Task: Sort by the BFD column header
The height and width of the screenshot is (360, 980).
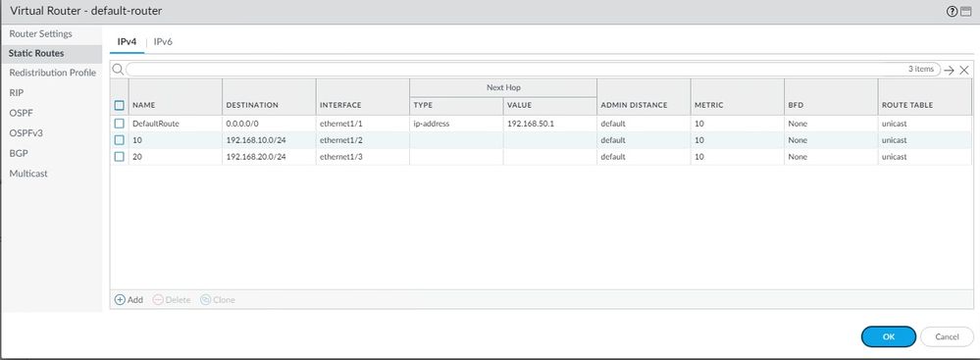Action: tap(796, 105)
